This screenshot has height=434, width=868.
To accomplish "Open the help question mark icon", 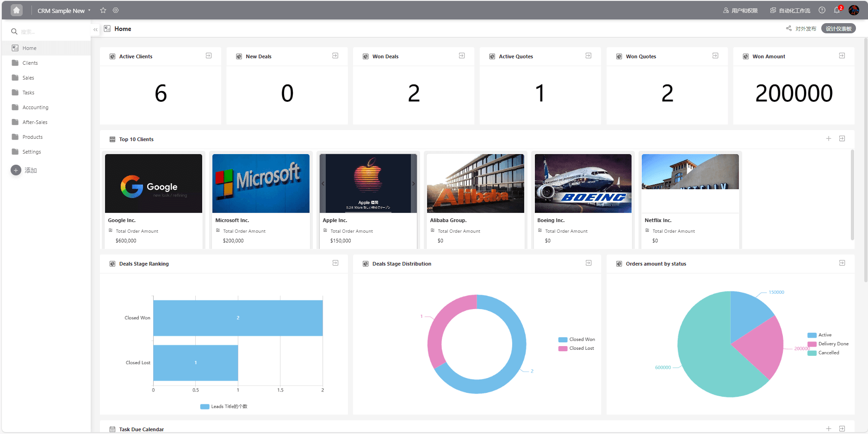I will click(x=822, y=10).
